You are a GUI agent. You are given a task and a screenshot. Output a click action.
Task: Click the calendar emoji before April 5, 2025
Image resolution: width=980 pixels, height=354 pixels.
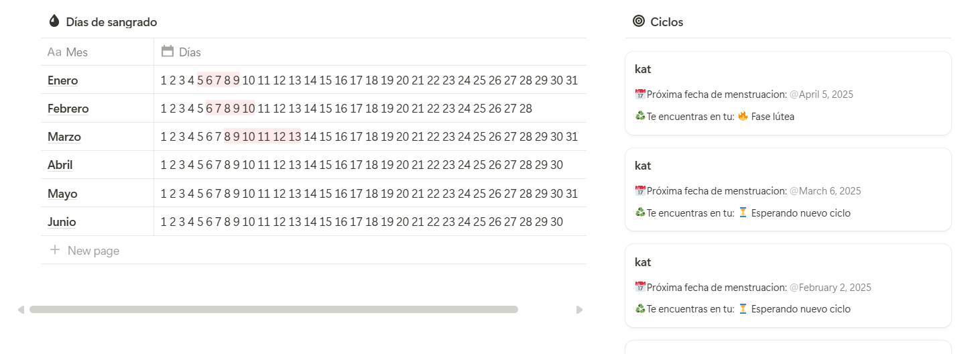click(x=640, y=94)
